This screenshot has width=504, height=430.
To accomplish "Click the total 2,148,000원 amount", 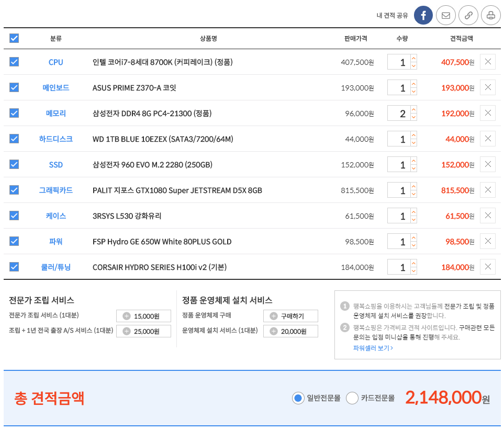I will click(x=447, y=398).
